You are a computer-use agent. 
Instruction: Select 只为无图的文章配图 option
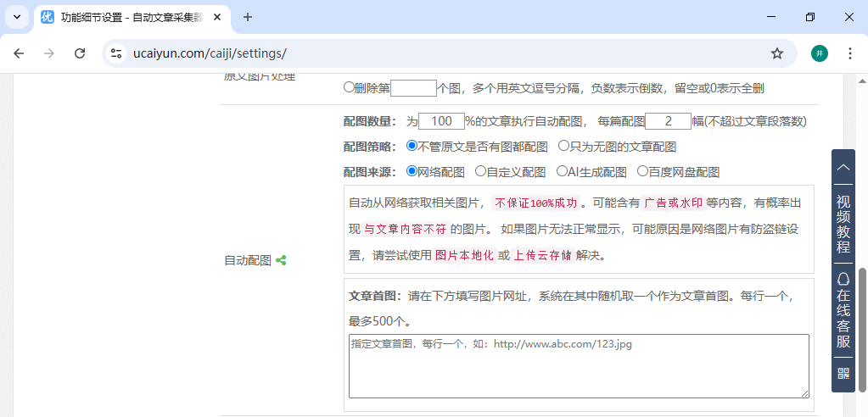(x=563, y=146)
